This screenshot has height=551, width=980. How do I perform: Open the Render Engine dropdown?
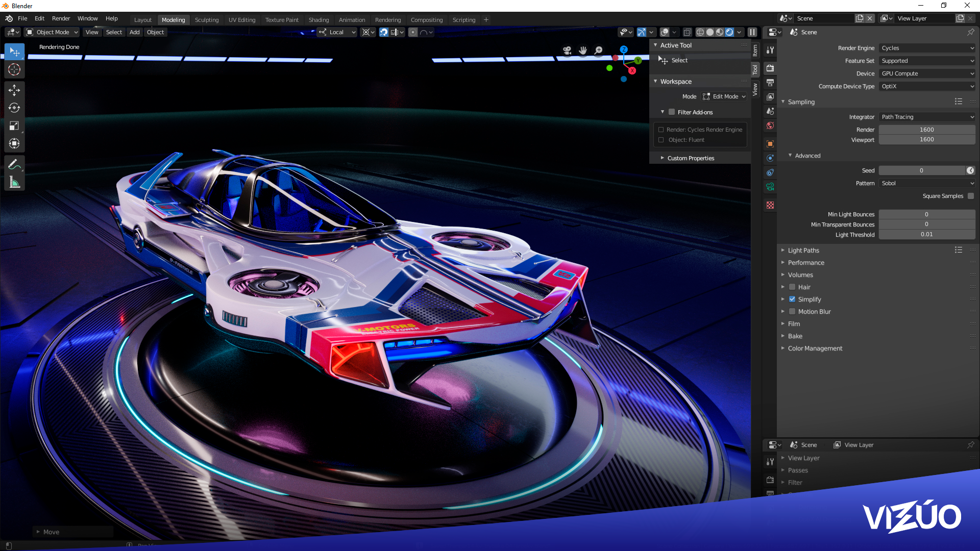(927, 48)
